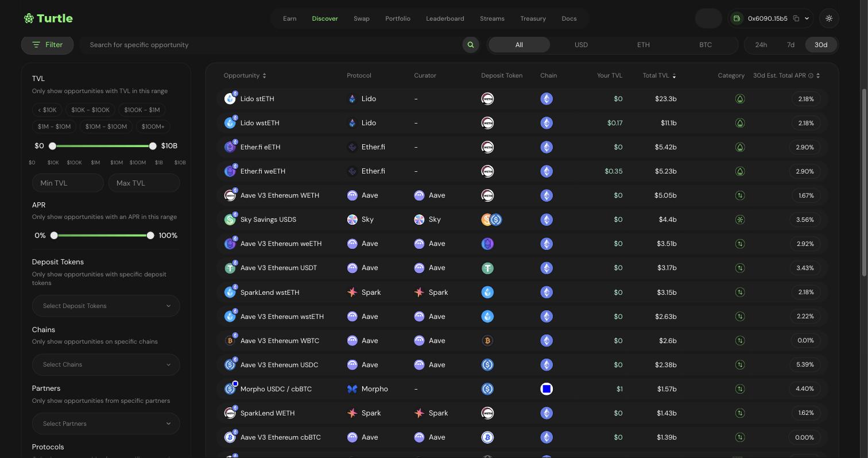Click the green search magnifier icon
868x458 pixels.
click(470, 45)
